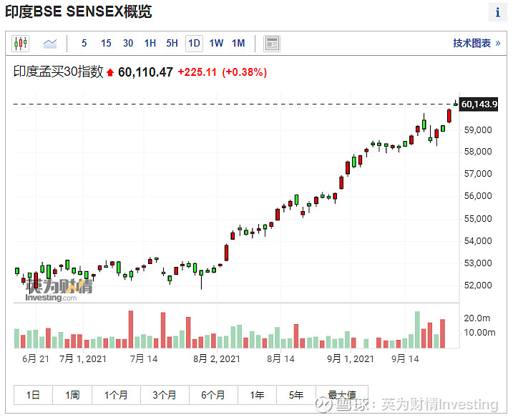Viewport: 513px width, 420px height.
Task: Select the 15-minute interval
Action: (x=106, y=44)
